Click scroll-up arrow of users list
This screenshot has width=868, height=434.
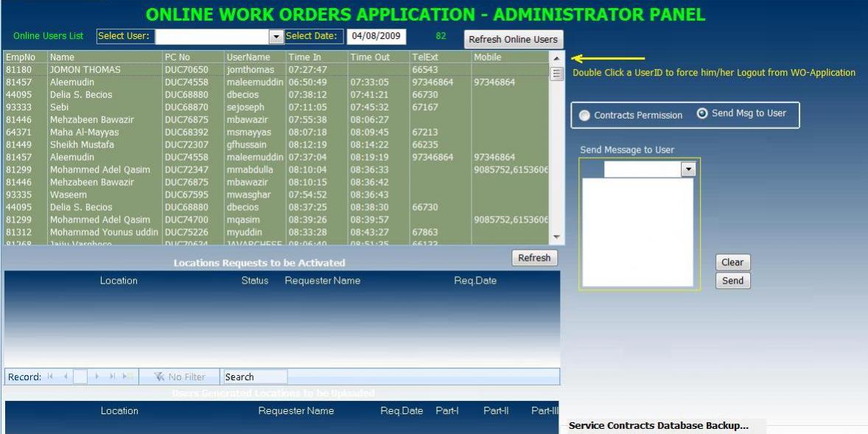(557, 57)
